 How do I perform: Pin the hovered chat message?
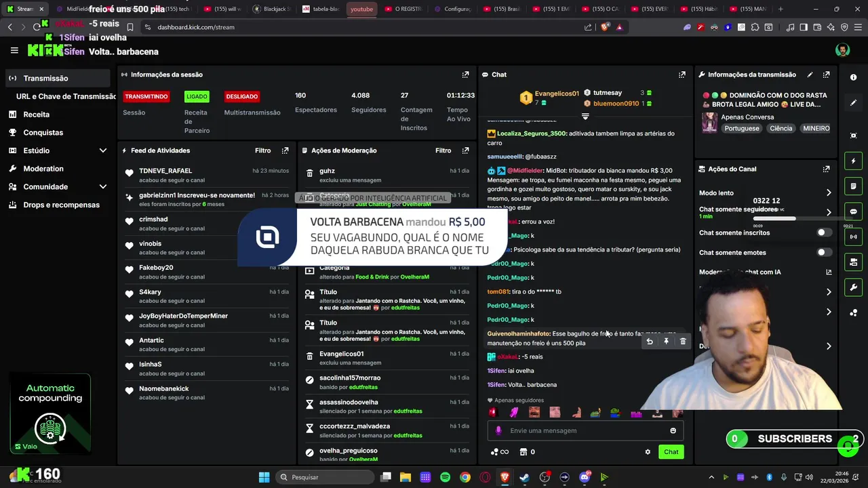tap(666, 342)
